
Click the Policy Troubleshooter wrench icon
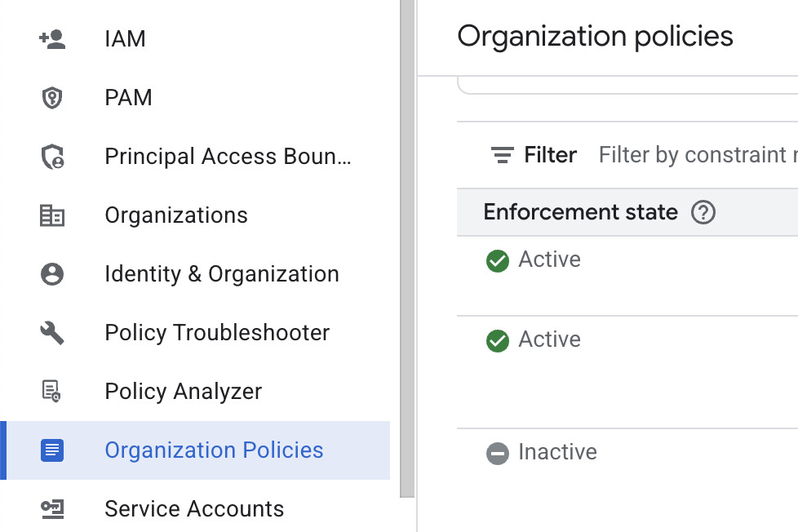pyautogui.click(x=52, y=333)
